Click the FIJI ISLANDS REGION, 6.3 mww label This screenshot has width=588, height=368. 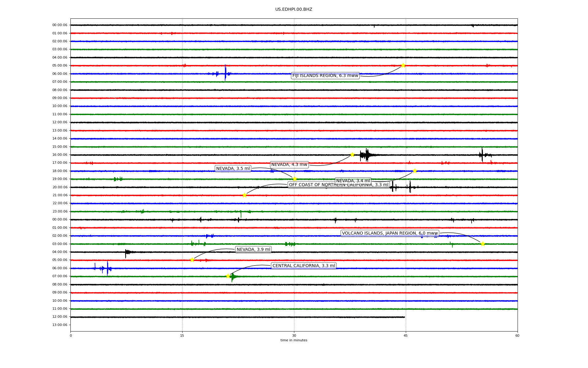(x=325, y=76)
